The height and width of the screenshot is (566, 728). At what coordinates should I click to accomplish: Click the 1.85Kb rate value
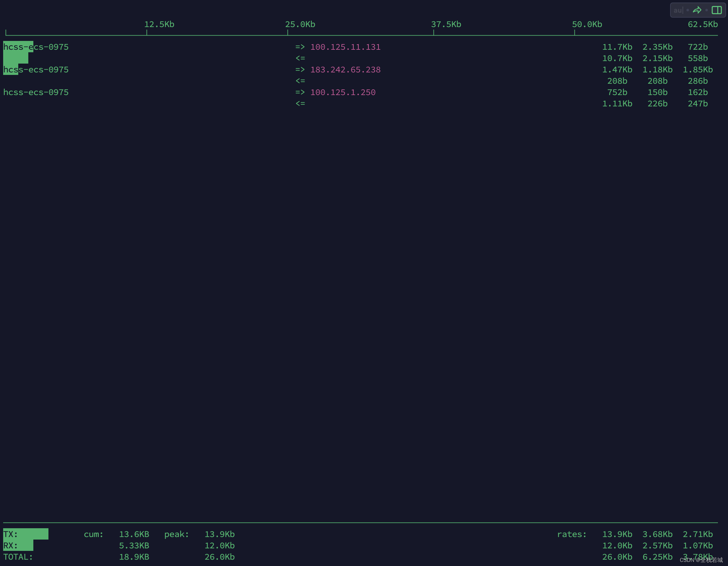pos(698,70)
